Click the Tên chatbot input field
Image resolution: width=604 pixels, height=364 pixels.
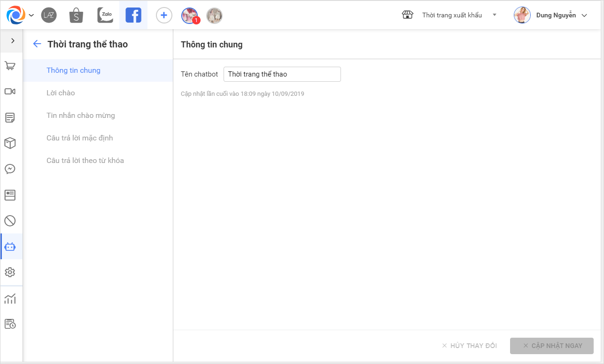pos(282,74)
